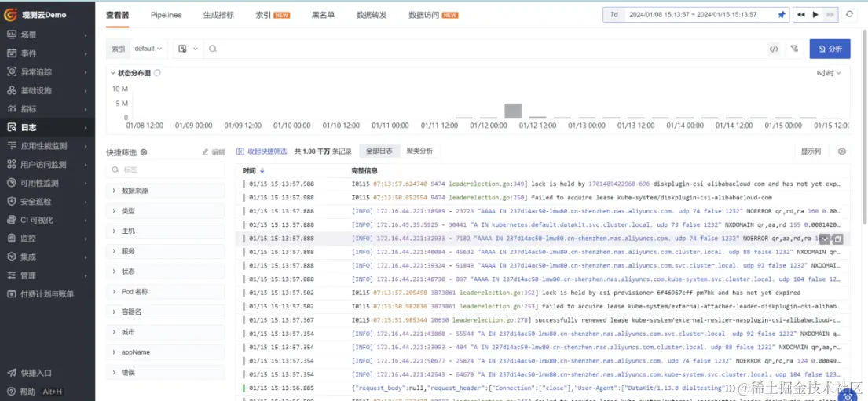The width and height of the screenshot is (868, 401).
Task: Expand the Pod 名称 filter
Action: [x=166, y=291]
